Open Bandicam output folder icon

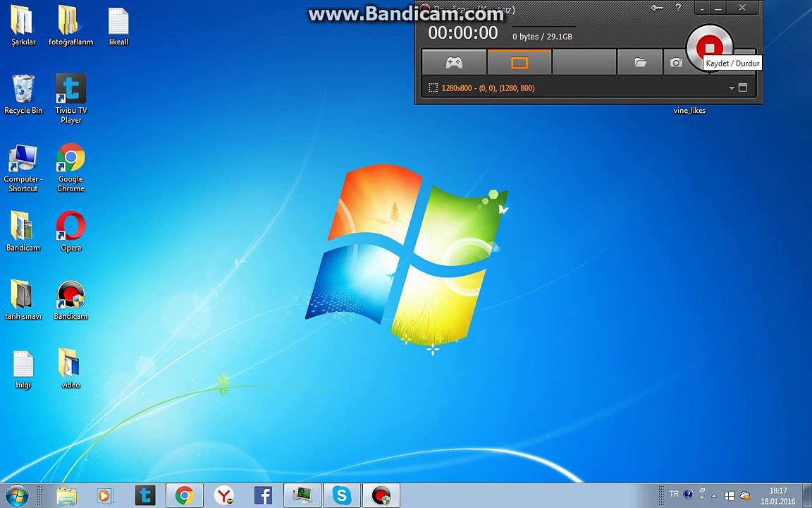coord(640,63)
